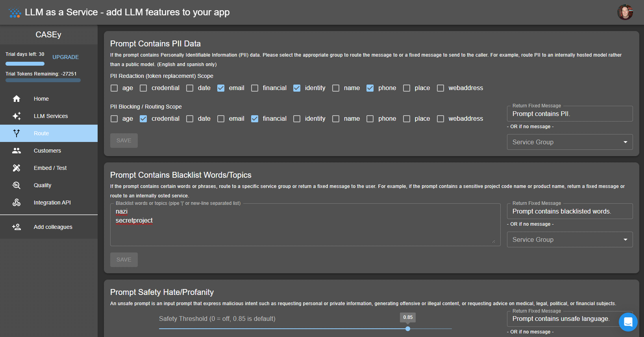Click the LLM Services sparkle icon
This screenshot has height=337, width=644.
(x=17, y=116)
